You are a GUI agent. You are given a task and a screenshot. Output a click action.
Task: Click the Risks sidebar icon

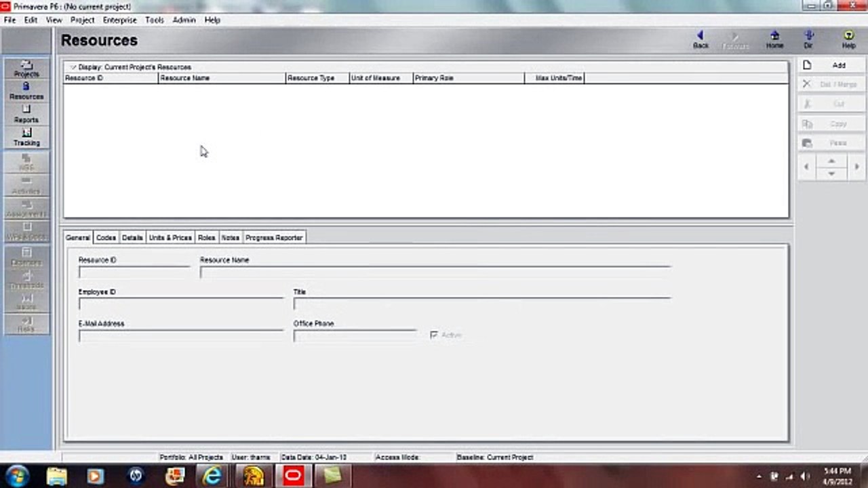coord(26,324)
